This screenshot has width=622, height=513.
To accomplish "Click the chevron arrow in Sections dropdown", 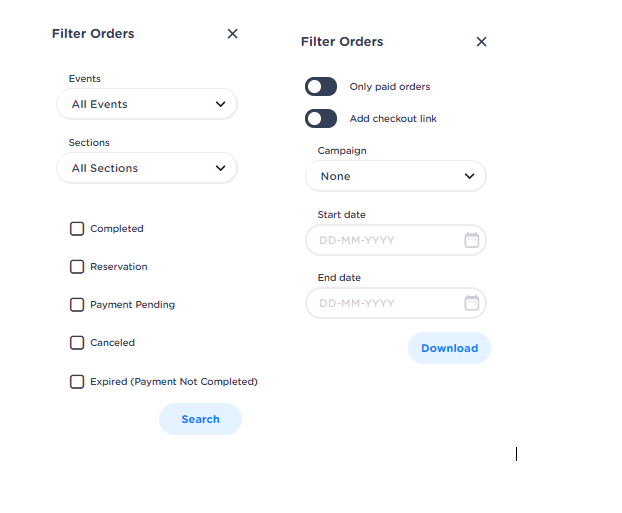I will [x=221, y=168].
